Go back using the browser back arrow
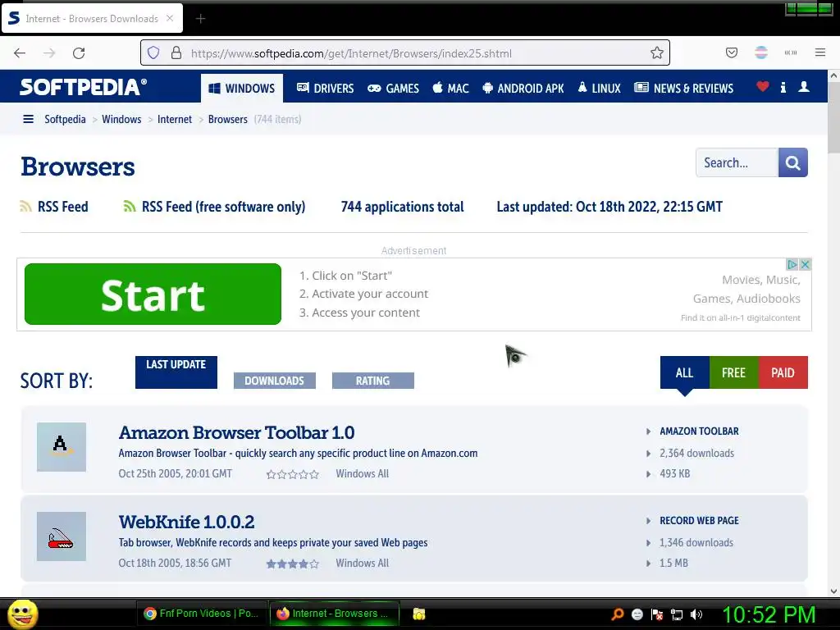The width and height of the screenshot is (840, 630). point(20,53)
